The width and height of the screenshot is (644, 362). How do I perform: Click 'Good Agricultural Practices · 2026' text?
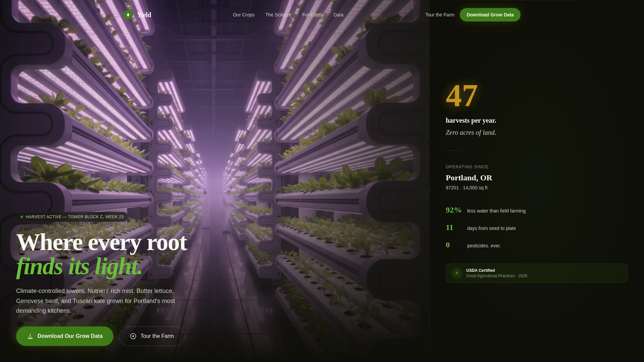pyautogui.click(x=496, y=276)
